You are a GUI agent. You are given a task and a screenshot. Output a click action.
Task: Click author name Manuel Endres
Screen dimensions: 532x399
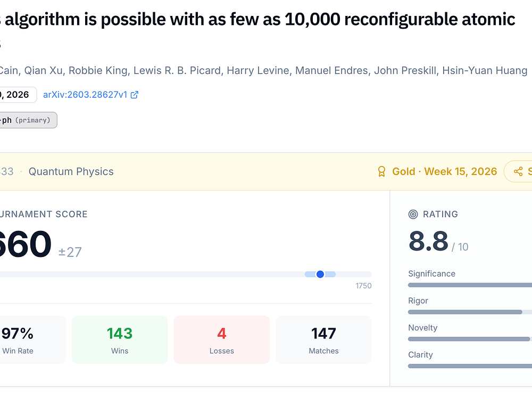tap(331, 71)
